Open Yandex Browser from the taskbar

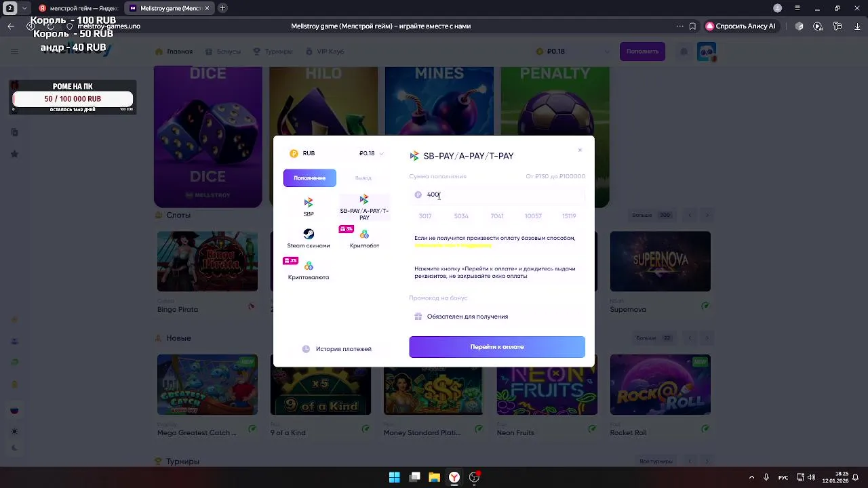[x=454, y=477]
